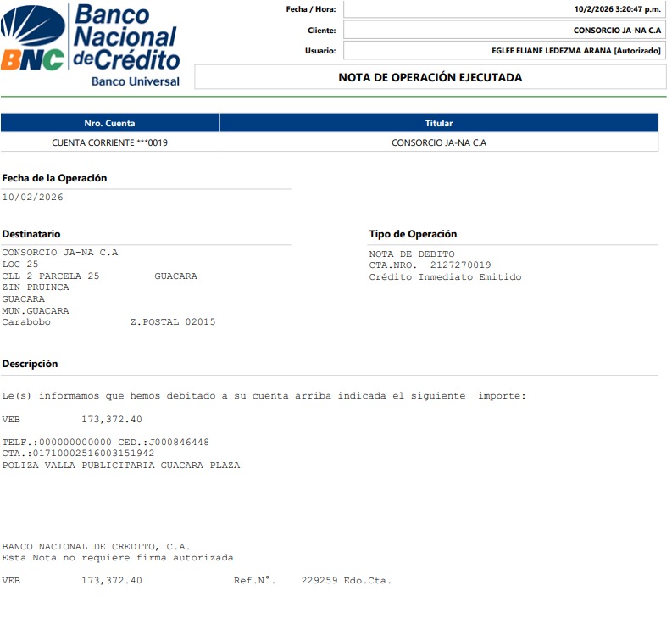
Task: Click the NOTA DE OPERACIÓN EJECUTADA title box
Action: (x=430, y=77)
